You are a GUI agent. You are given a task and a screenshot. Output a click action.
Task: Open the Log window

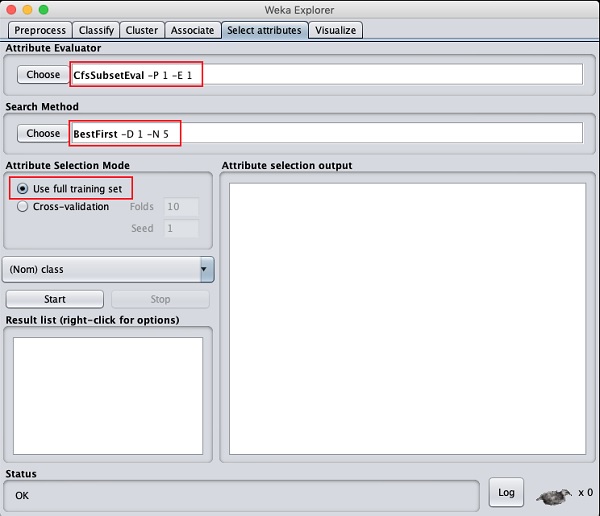point(506,493)
